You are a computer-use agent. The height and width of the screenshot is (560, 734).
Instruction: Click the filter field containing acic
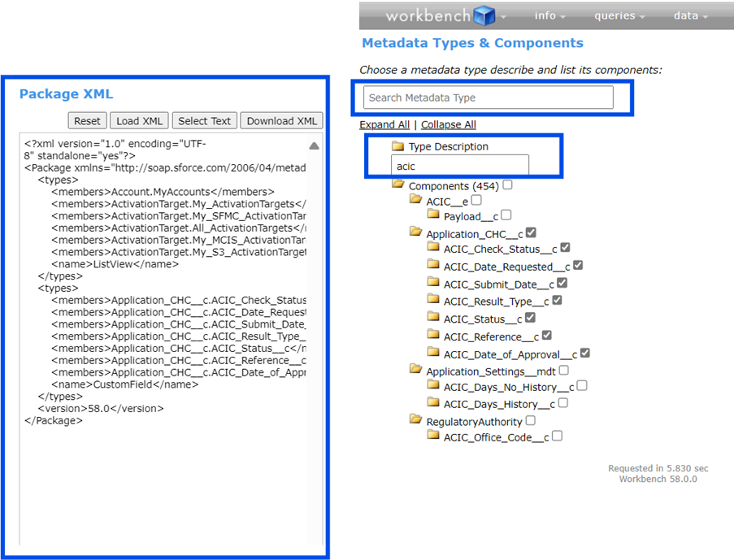[x=460, y=166]
